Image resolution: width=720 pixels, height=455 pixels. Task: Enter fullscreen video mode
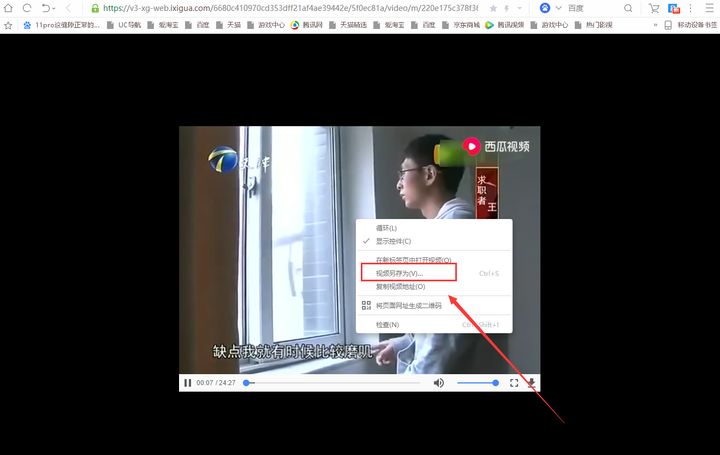click(514, 383)
